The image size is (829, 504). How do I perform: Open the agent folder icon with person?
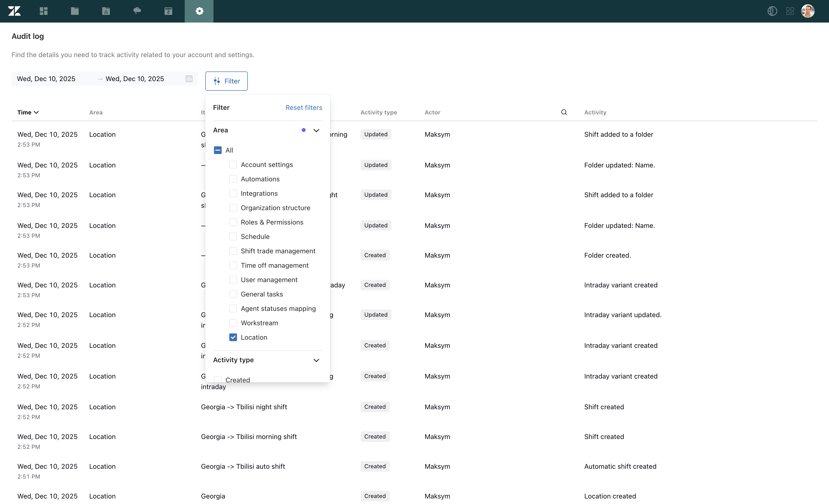[106, 11]
